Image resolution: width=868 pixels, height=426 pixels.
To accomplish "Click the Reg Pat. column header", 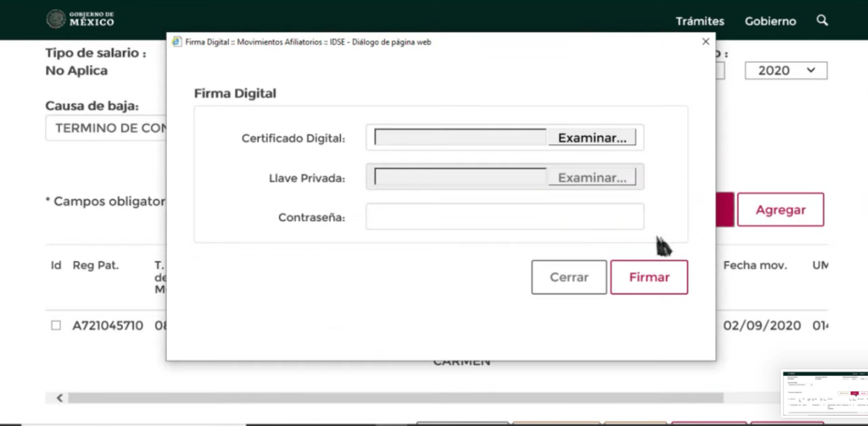I will point(96,266).
